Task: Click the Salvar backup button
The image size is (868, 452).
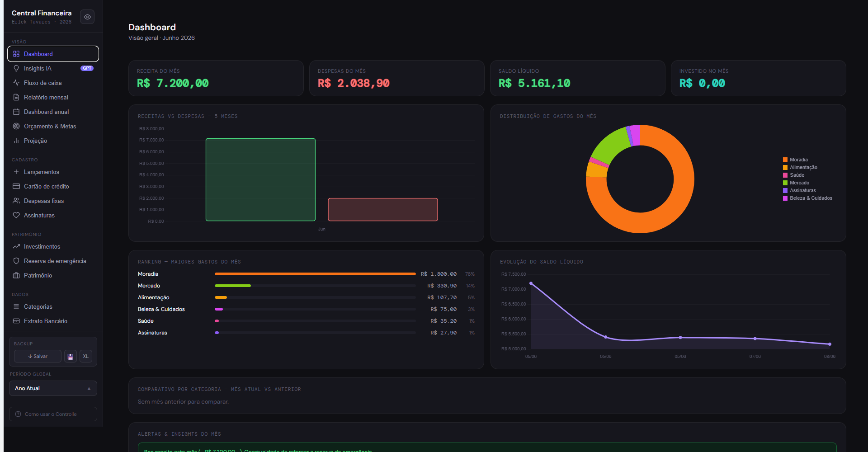Action: (38, 356)
